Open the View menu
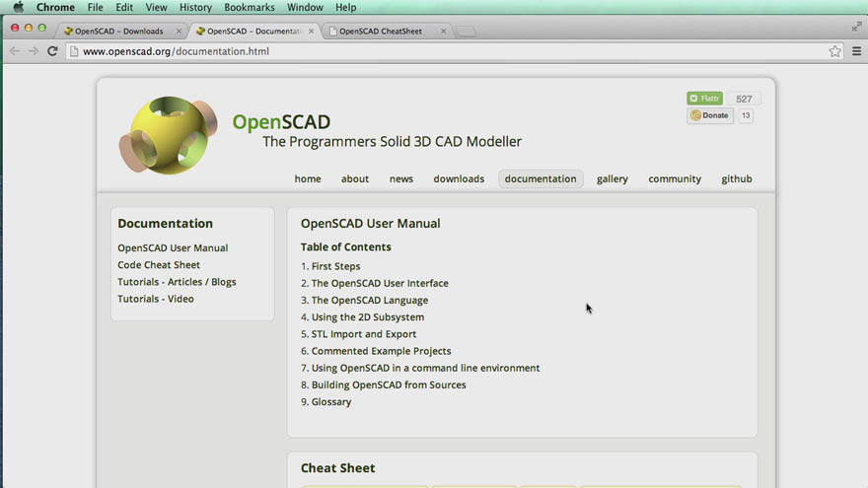The height and width of the screenshot is (488, 868). [156, 7]
